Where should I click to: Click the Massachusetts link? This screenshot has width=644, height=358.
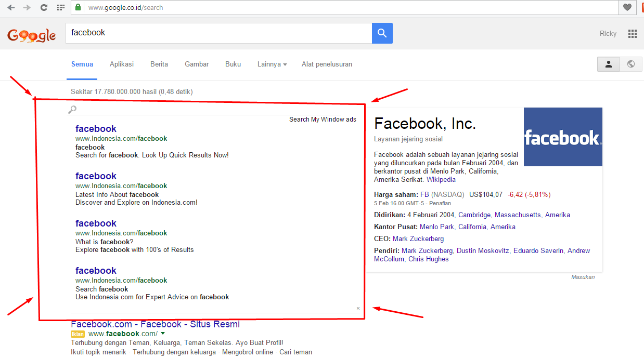point(518,215)
